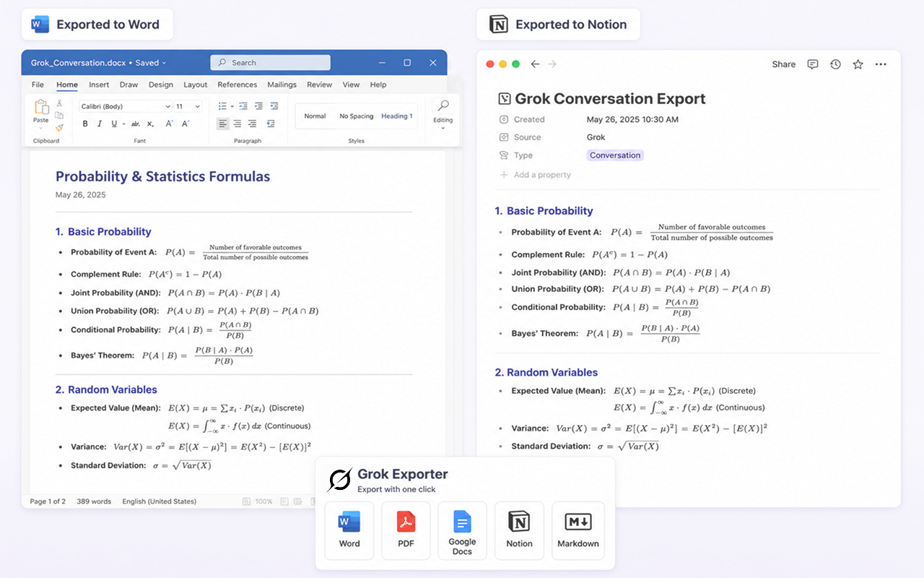This screenshot has width=924, height=578.
Task: Go forward using Notion's right arrow
Action: coord(553,64)
